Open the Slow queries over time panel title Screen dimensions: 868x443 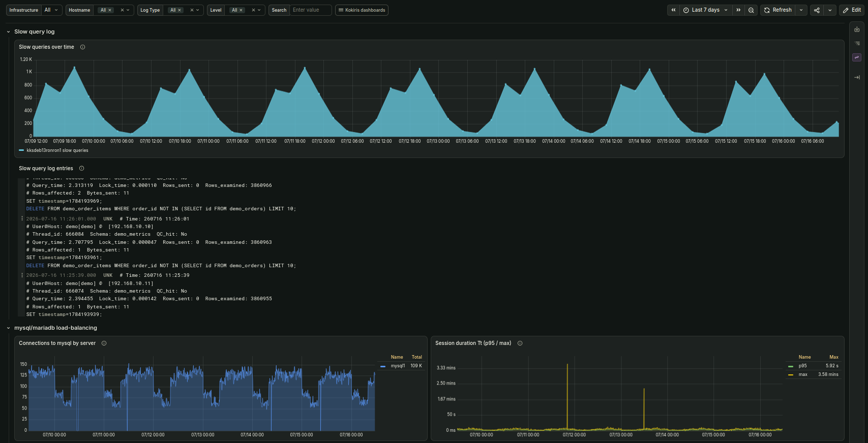(x=46, y=47)
